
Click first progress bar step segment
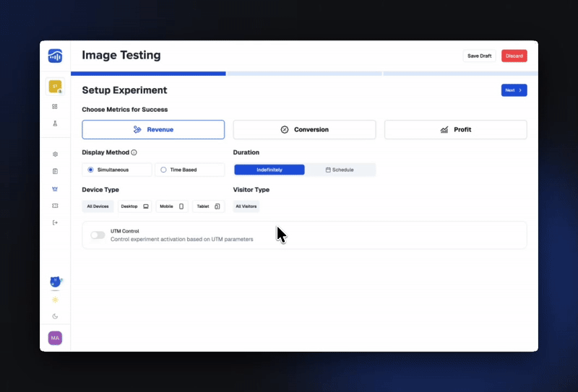pyautogui.click(x=148, y=74)
